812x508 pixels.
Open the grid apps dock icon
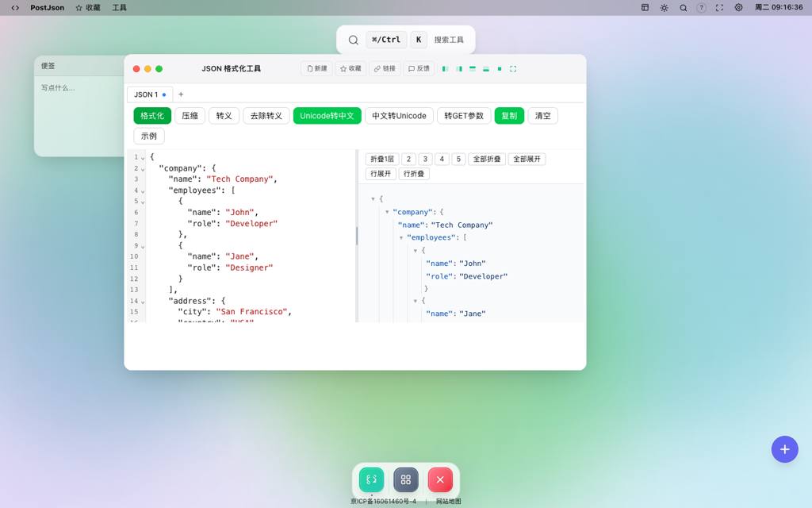point(405,479)
